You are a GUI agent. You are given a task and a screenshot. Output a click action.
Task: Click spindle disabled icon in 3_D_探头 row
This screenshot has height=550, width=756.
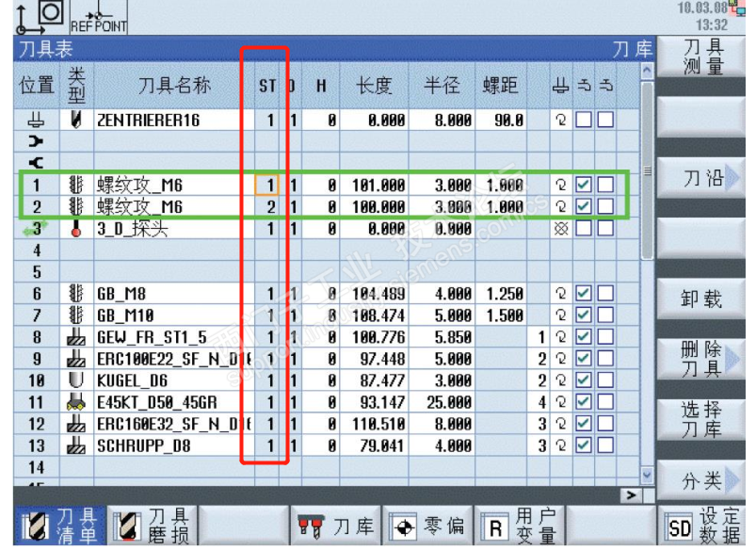[561, 228]
